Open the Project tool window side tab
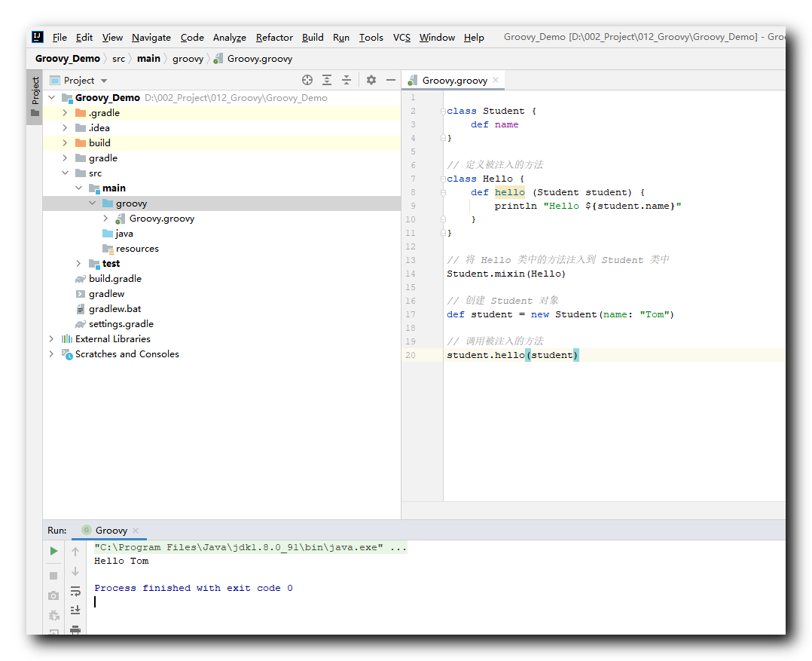Screen dimensions: 812x661 35,97
